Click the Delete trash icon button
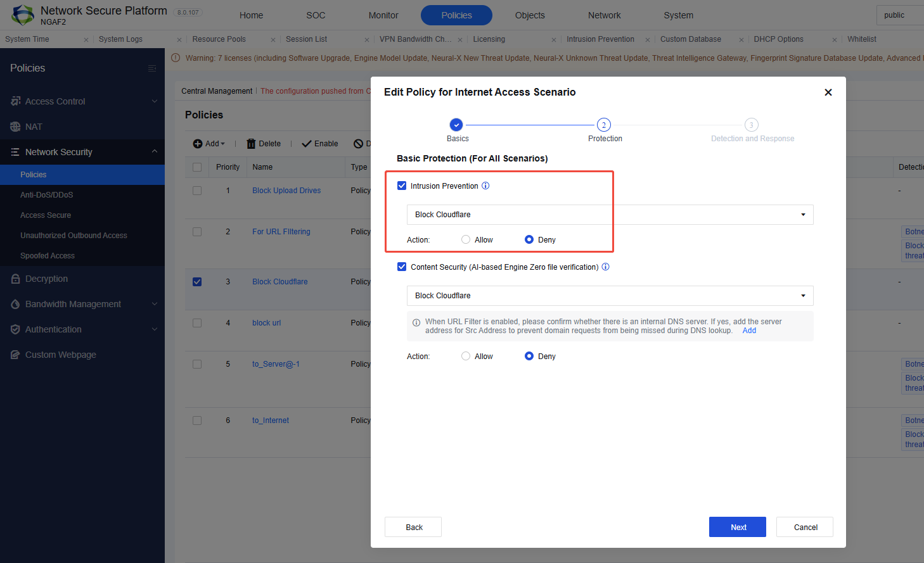The image size is (924, 563). (264, 144)
